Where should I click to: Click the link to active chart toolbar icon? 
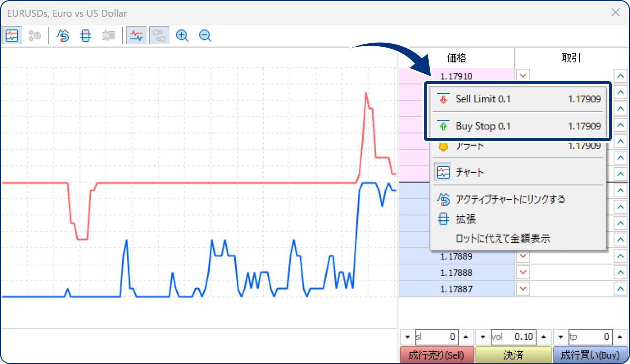coord(63,35)
